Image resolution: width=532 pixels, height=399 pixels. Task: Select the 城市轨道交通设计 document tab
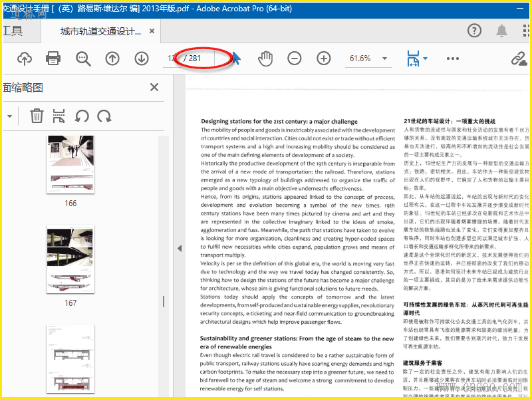pos(101,31)
